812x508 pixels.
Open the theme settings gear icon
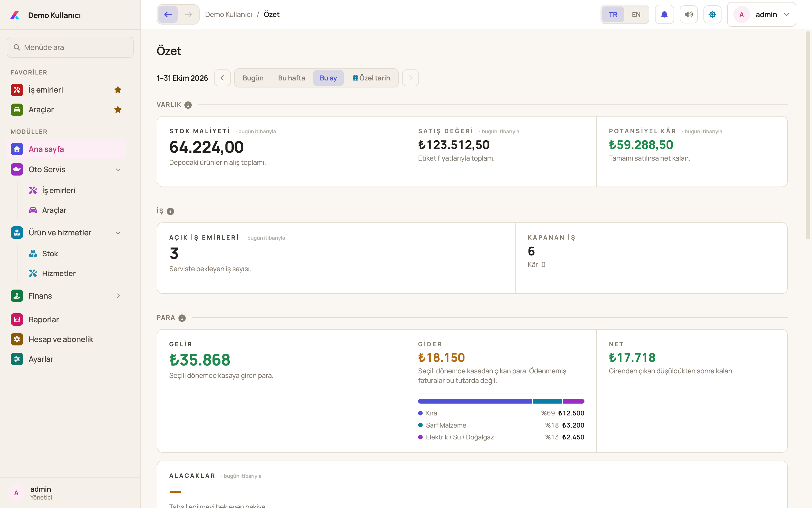(x=712, y=14)
